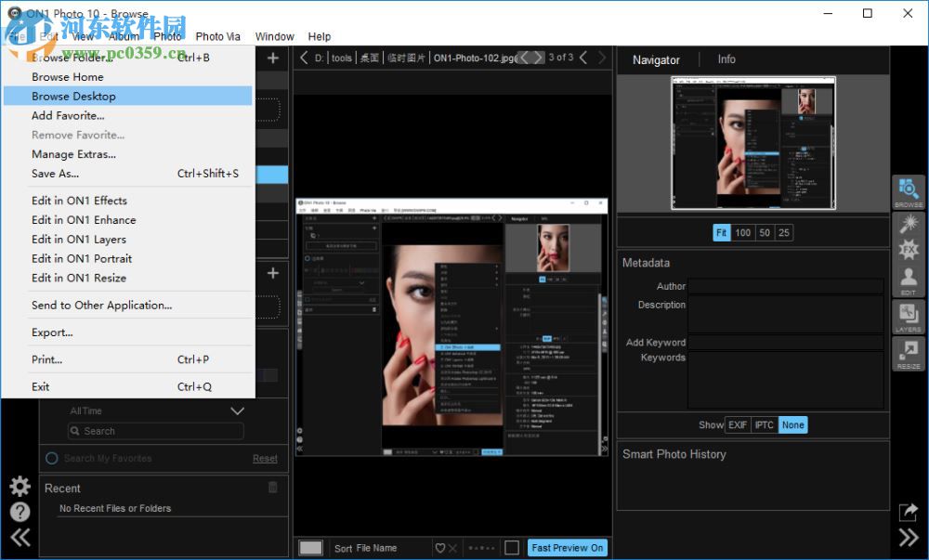Open the Browse module in right sidebar
Image resolution: width=929 pixels, height=560 pixels.
pyautogui.click(x=909, y=192)
